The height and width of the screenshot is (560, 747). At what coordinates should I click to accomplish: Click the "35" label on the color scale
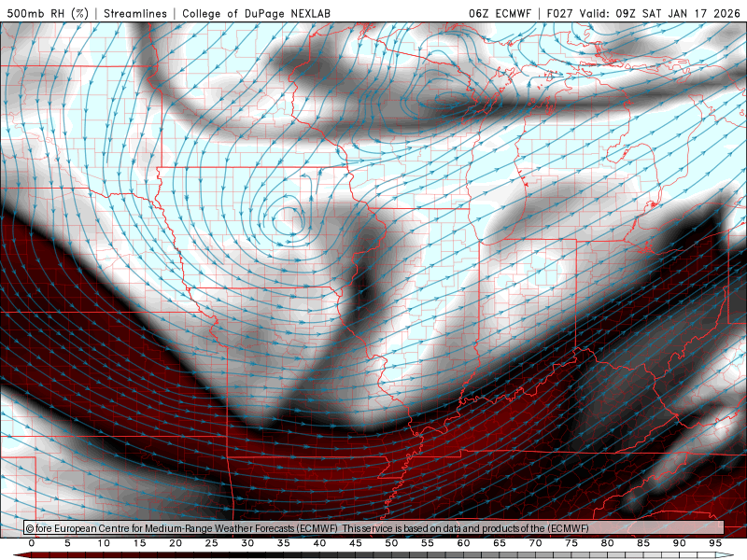pos(284,543)
